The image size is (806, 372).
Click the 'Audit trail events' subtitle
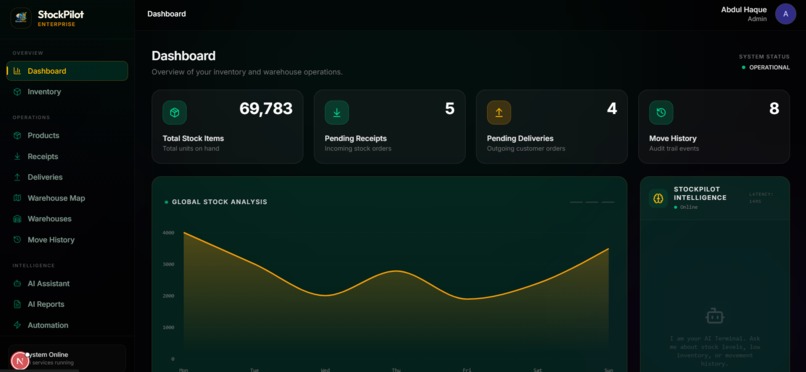674,148
